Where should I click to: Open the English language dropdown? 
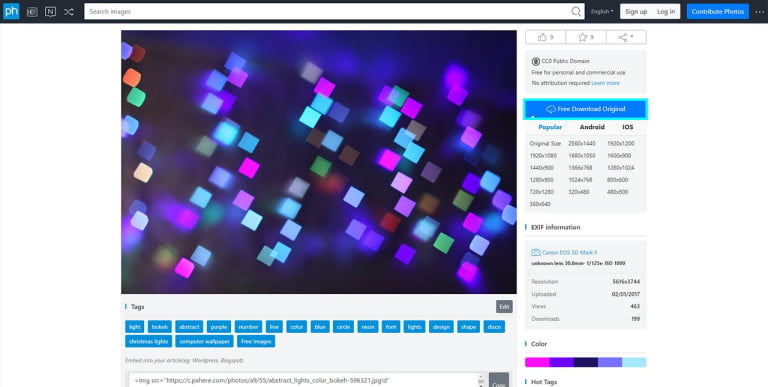point(602,12)
